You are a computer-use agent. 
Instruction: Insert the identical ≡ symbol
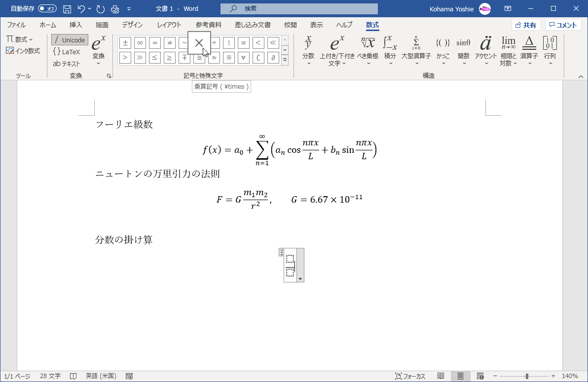229,58
